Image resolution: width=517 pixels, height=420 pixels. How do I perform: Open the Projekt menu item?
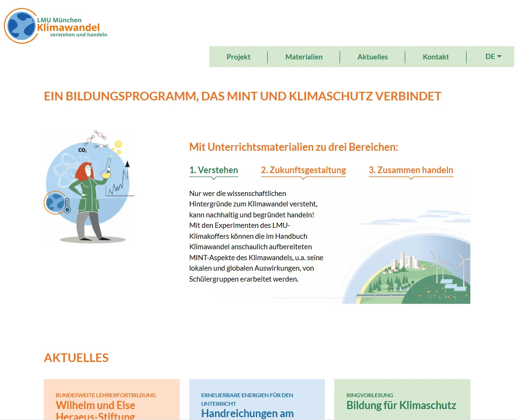pos(238,57)
